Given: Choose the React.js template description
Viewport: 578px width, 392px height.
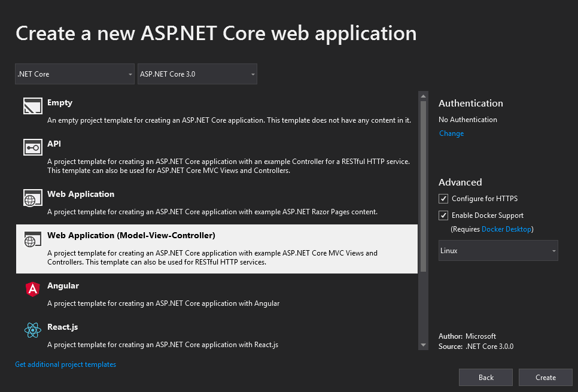Looking at the screenshot, I should [163, 345].
